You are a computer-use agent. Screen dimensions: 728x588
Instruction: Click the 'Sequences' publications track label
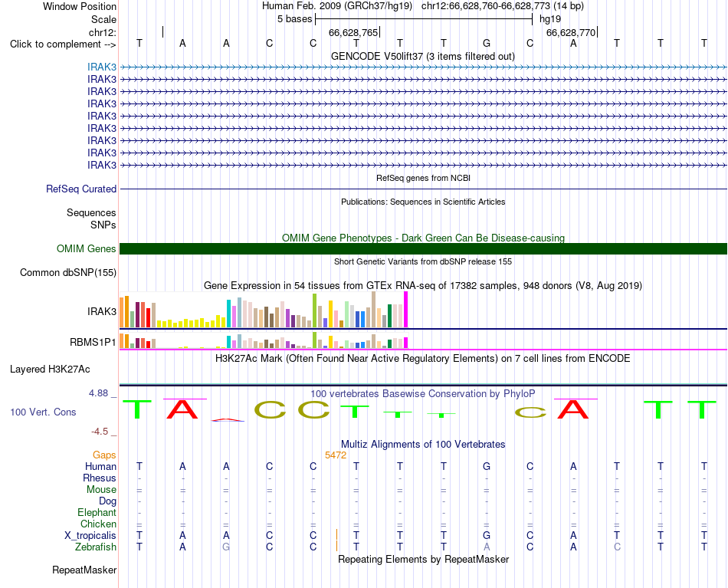(x=91, y=212)
